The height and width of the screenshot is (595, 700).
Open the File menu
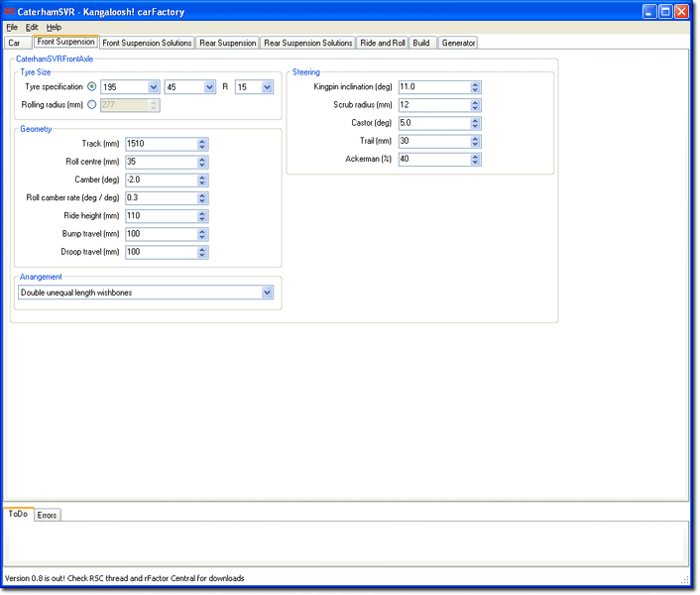(12, 27)
